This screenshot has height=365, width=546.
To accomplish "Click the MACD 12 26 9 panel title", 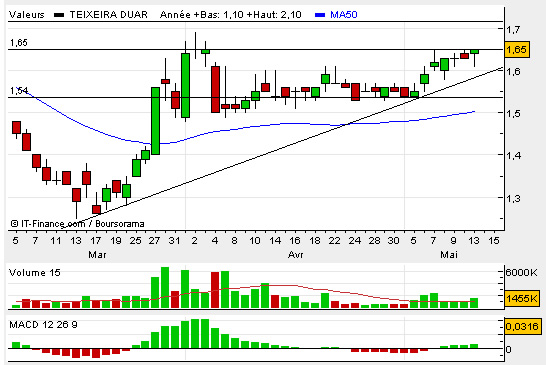I will [43, 325].
